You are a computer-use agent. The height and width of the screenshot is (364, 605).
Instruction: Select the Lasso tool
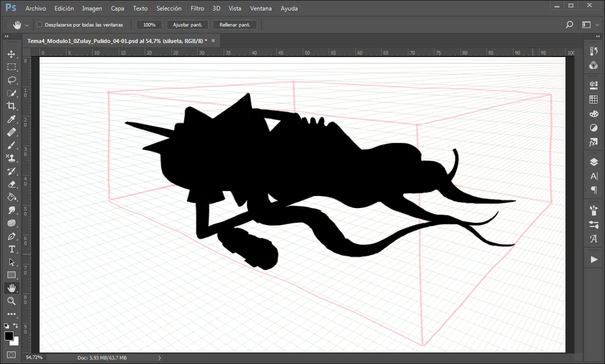pos(12,80)
